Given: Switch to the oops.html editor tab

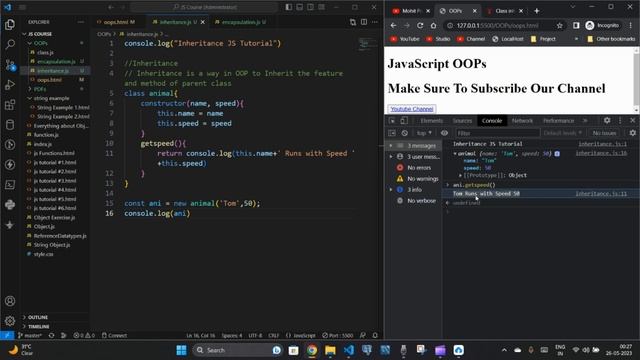Looking at the screenshot, I should point(116,22).
